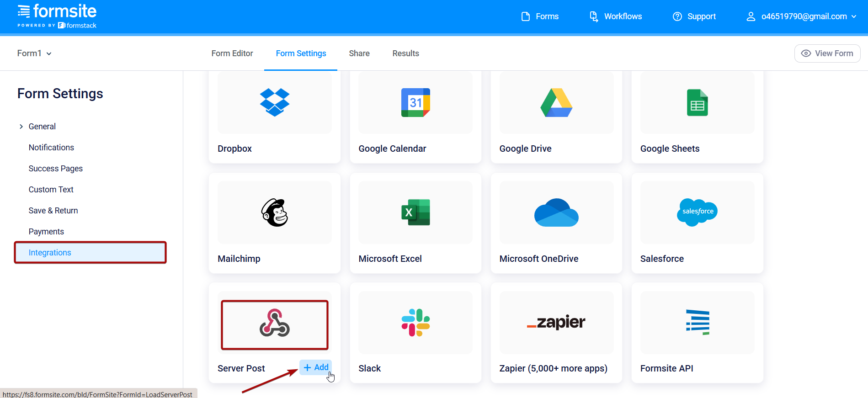868x398 pixels.
Task: Select the Microsoft OneDrive cloud icon
Action: pos(556,212)
